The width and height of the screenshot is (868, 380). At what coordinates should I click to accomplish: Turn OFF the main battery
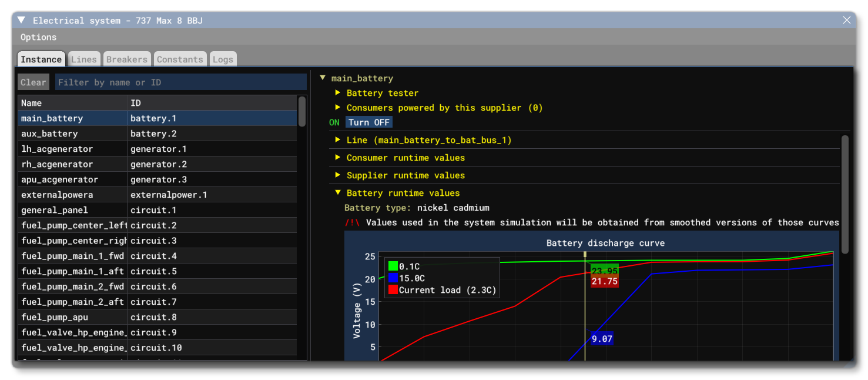pyautogui.click(x=369, y=122)
